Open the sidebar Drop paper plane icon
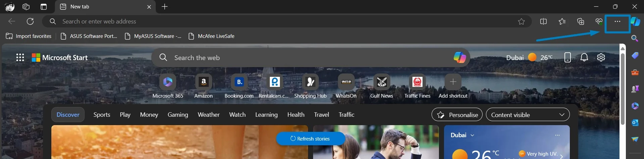 pyautogui.click(x=635, y=139)
